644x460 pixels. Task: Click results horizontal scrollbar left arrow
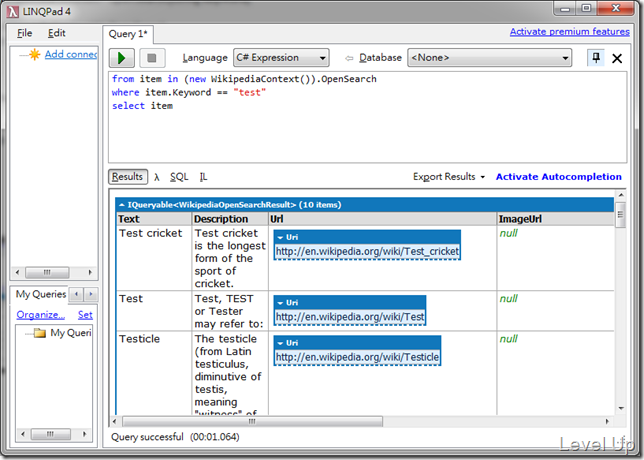pyautogui.click(x=115, y=421)
